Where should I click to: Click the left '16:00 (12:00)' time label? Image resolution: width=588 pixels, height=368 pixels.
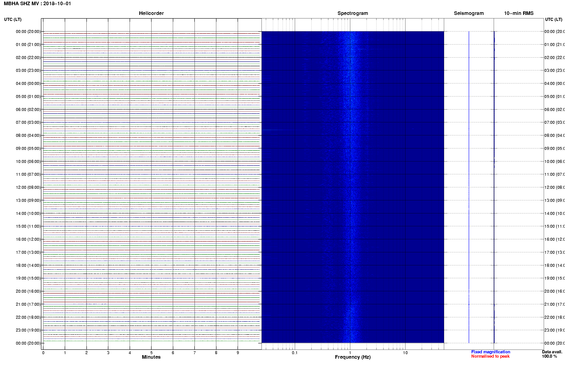coord(28,239)
